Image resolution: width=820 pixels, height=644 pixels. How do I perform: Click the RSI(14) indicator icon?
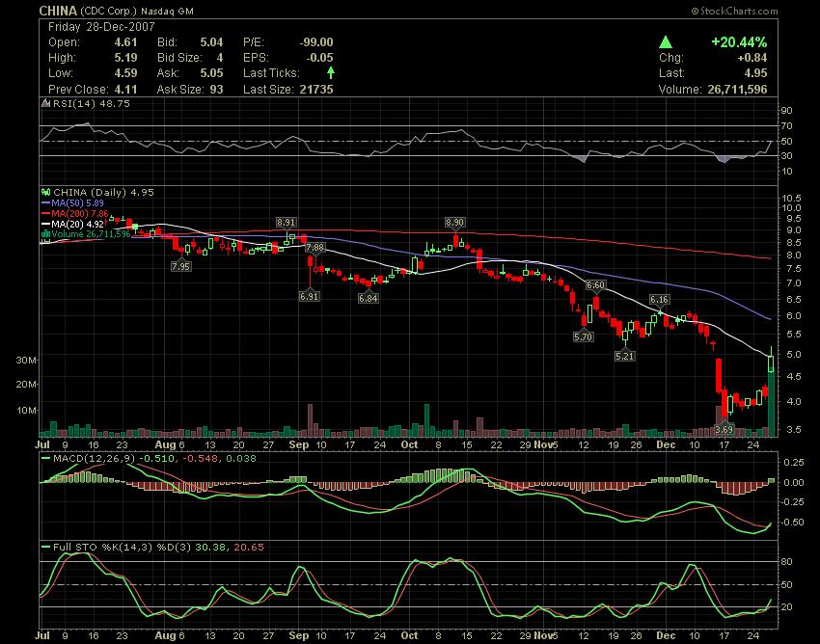click(x=46, y=103)
